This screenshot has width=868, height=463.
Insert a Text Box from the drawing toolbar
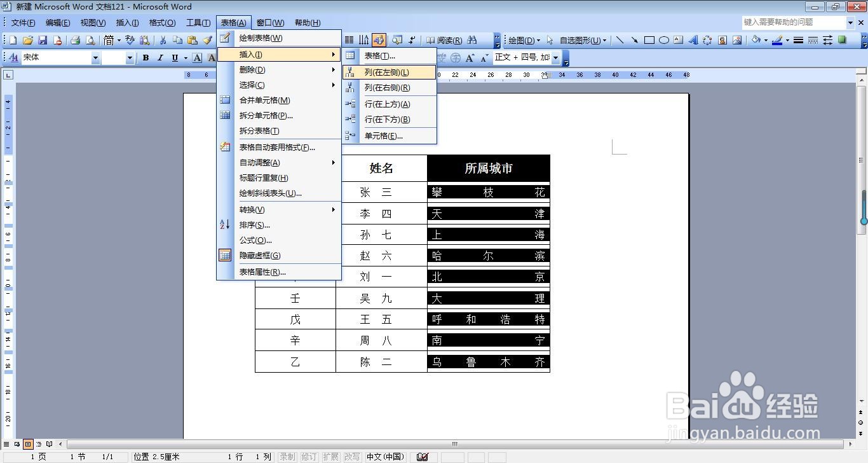pos(678,40)
